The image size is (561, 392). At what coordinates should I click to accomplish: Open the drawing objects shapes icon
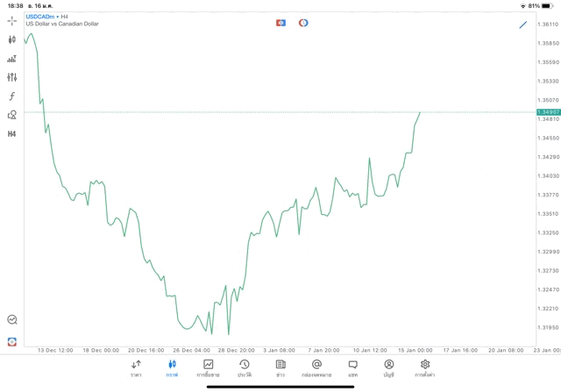pyautogui.click(x=12, y=115)
